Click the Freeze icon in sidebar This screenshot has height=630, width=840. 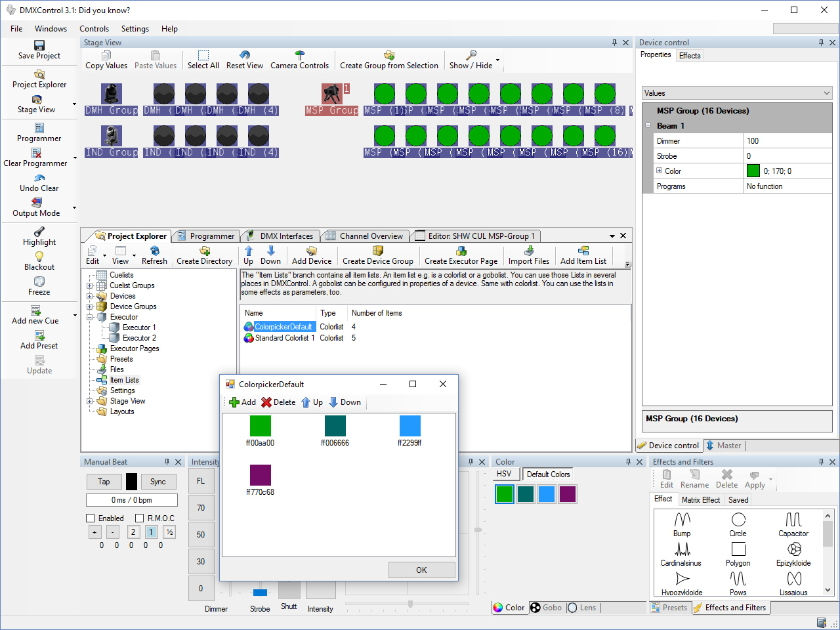click(39, 282)
